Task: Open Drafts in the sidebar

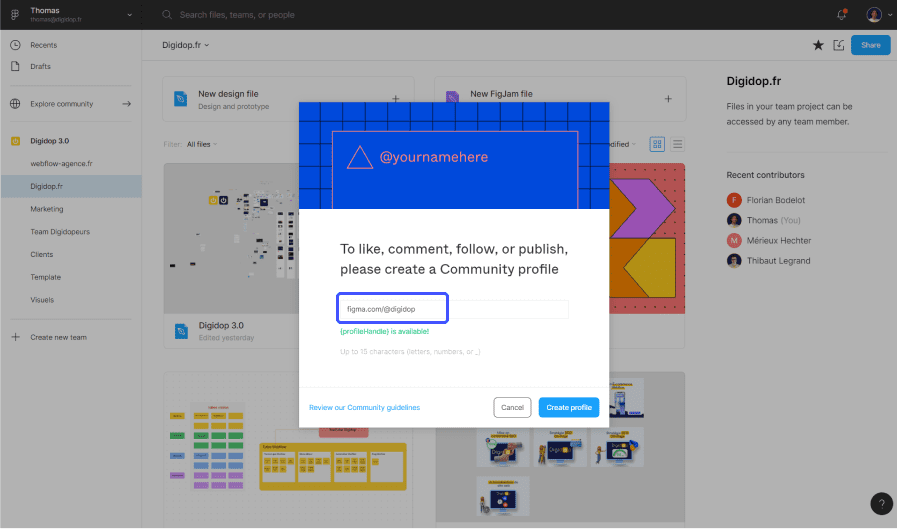Action: [40, 66]
